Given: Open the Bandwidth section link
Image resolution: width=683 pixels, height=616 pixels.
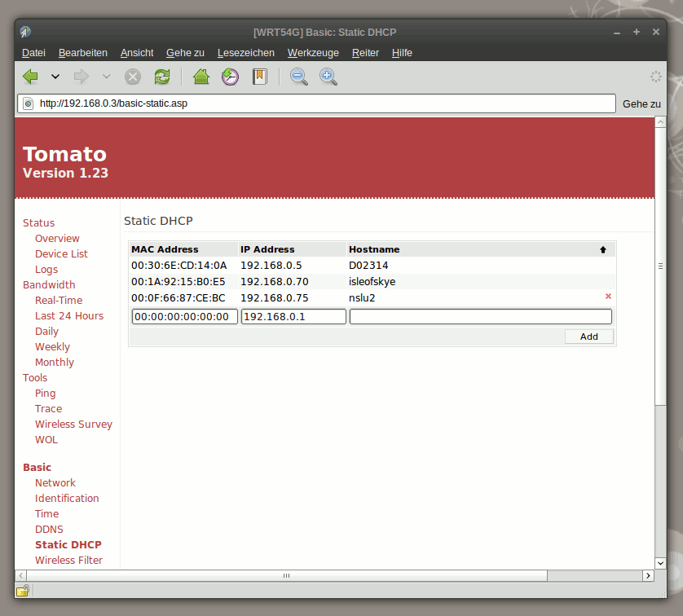Looking at the screenshot, I should coord(49,284).
